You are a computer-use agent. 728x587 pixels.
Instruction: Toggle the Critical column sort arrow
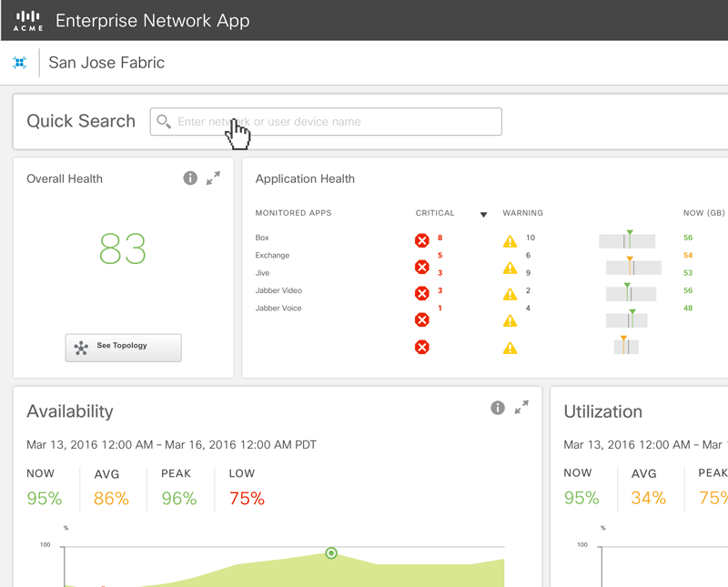483,215
